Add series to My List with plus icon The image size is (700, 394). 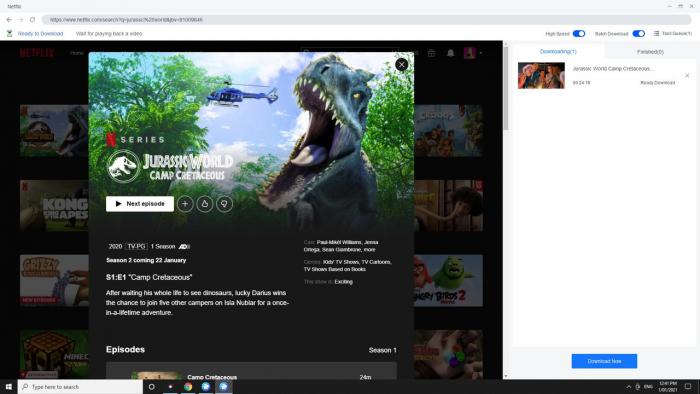(185, 204)
